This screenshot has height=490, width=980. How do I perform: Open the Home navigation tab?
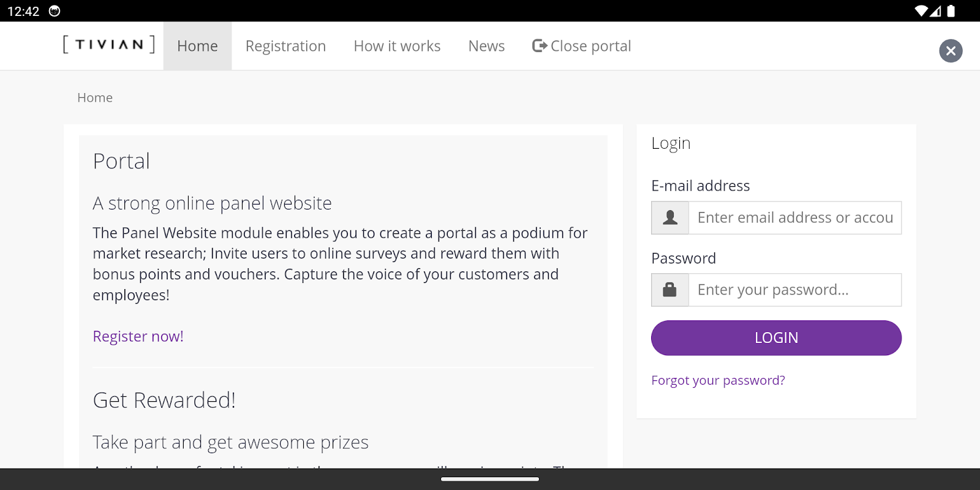click(x=197, y=47)
